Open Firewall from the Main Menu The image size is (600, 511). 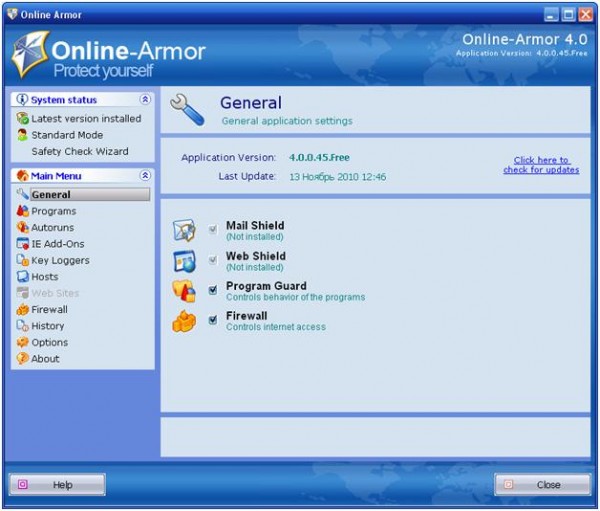coord(49,309)
